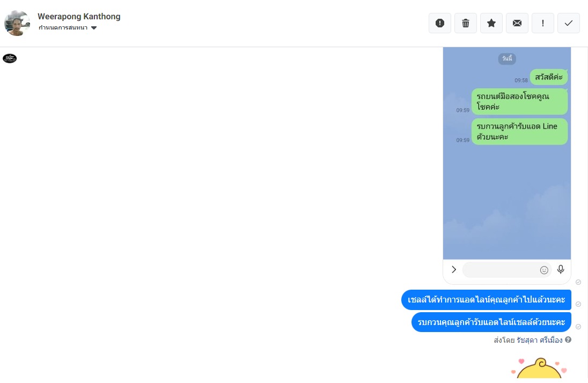Click the blue message รบกวนคุณลูกค้ารับแอดไลน์เซลล์ด้วยนะคะ
This screenshot has width=588, height=383.
491,322
